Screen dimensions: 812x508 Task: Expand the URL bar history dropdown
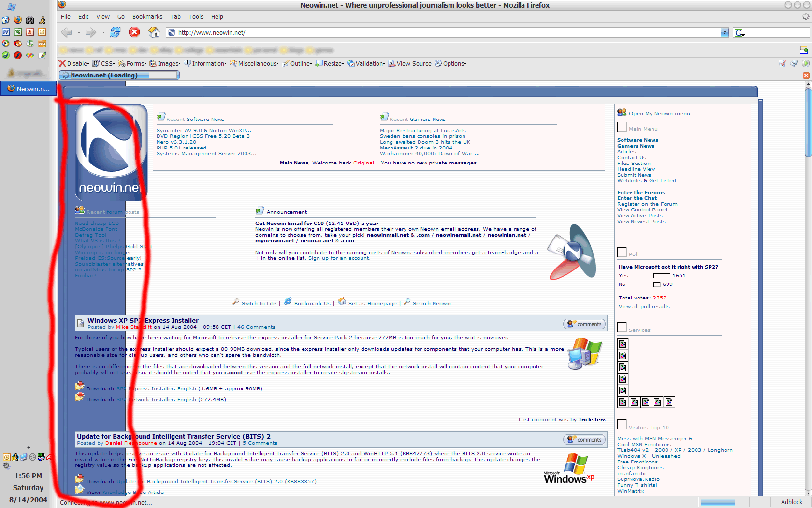(724, 32)
